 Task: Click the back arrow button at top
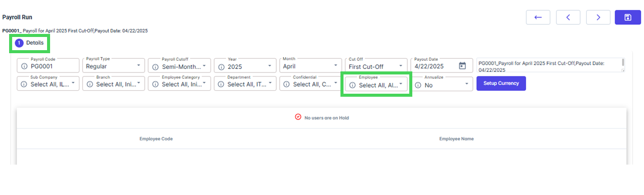click(538, 17)
